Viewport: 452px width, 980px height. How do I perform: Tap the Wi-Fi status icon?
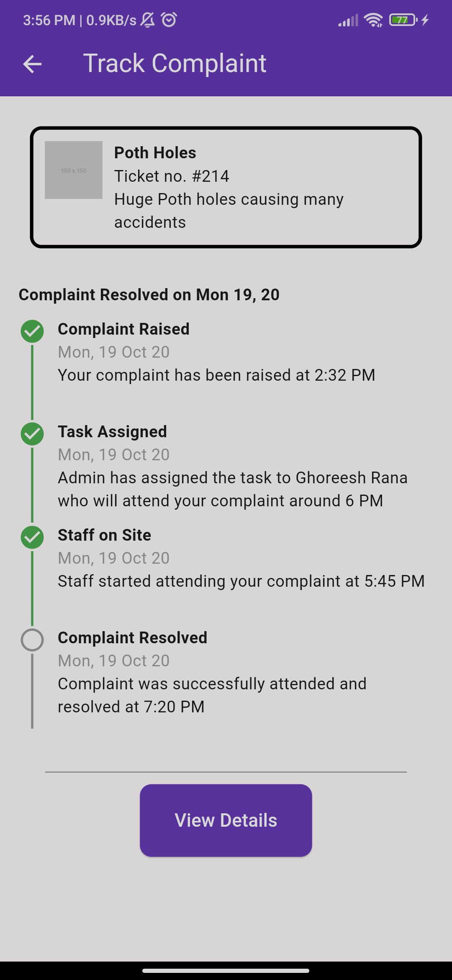[x=373, y=20]
